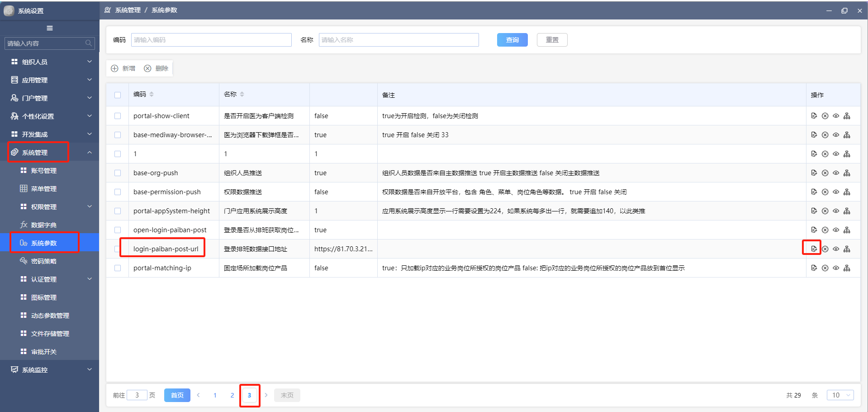The height and width of the screenshot is (412, 868).
Task: Edit the portal-show-client parameter
Action: pos(814,116)
